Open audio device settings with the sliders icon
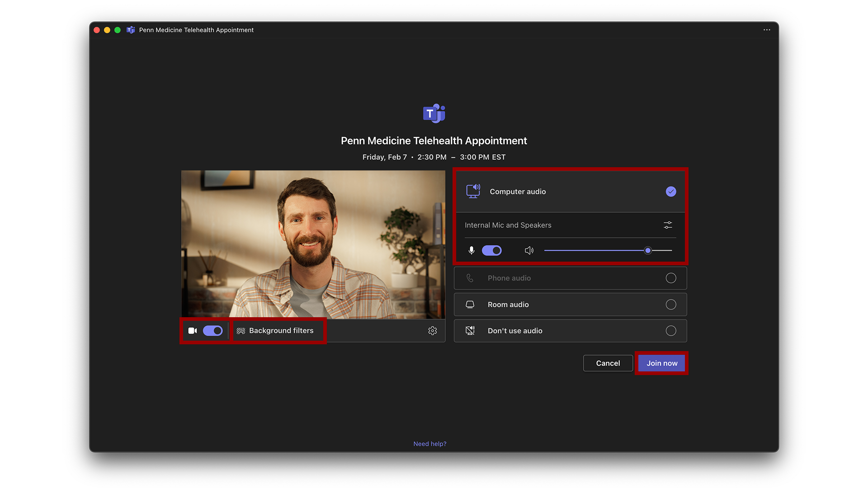The image size is (868, 488). tap(668, 225)
